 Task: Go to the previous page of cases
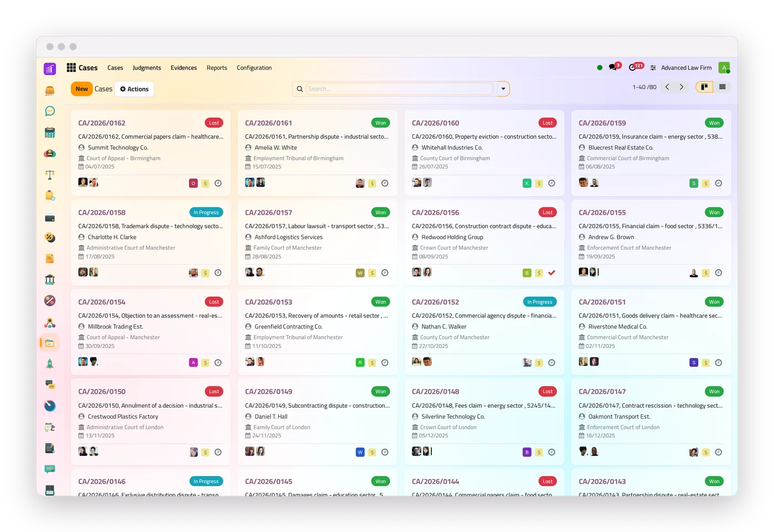coord(667,87)
